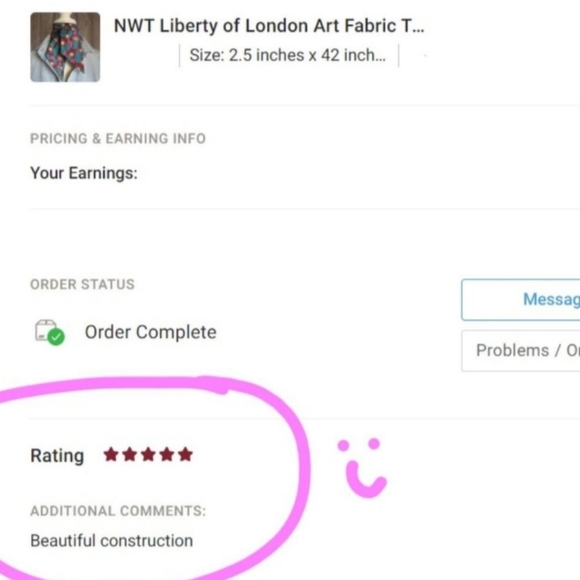Viewport: 580px width, 580px height.
Task: Click the pink smiley face drawing
Action: pyautogui.click(x=362, y=468)
